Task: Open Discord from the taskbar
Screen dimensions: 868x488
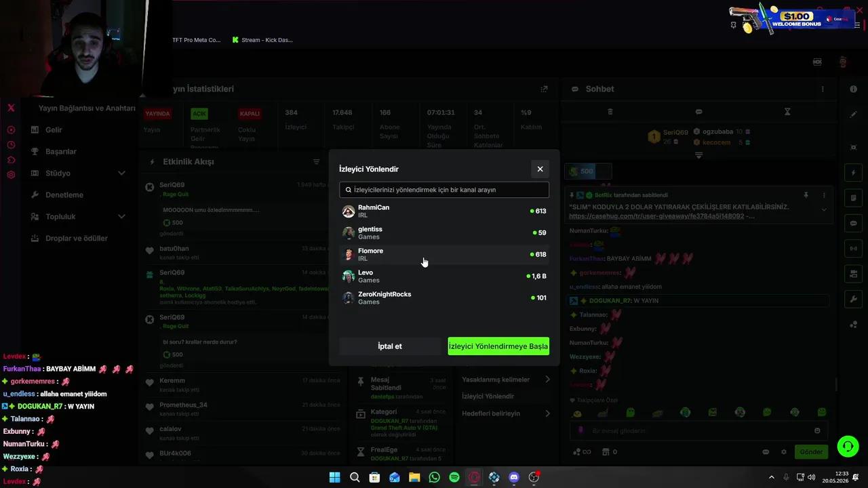Action: pyautogui.click(x=514, y=477)
